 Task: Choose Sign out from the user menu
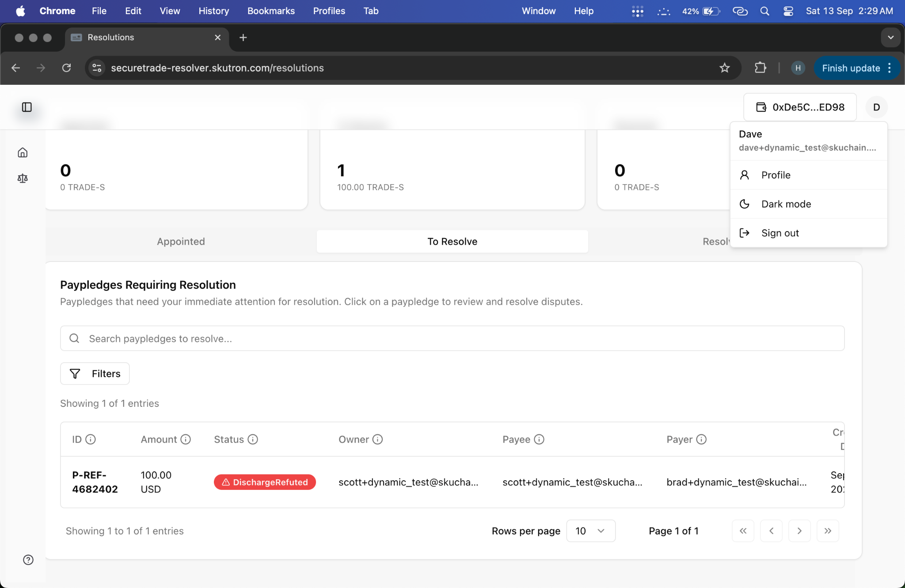coord(809,233)
